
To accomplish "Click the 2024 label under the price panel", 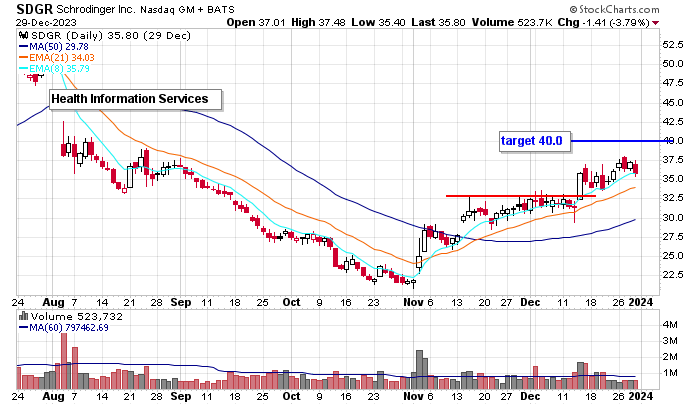I will tap(641, 302).
